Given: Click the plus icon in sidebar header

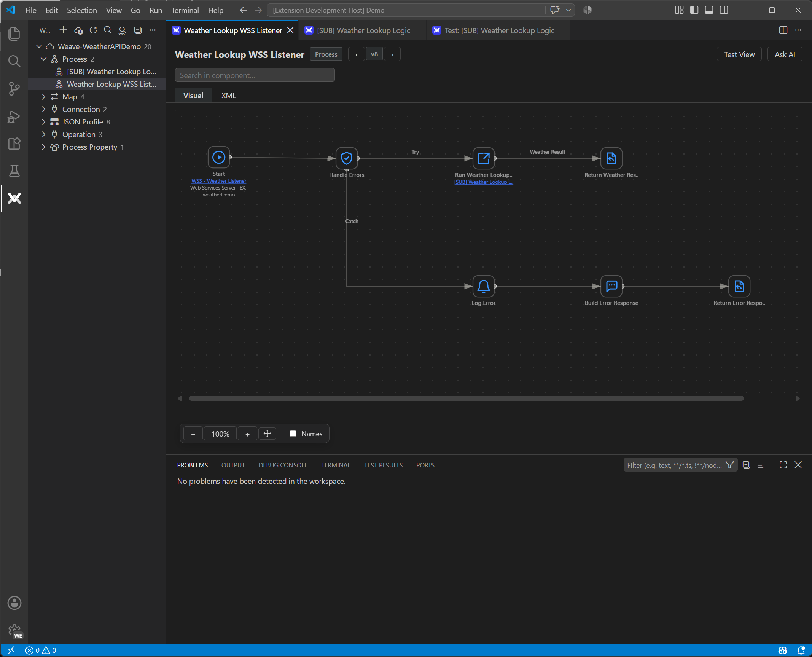Looking at the screenshot, I should pos(63,30).
